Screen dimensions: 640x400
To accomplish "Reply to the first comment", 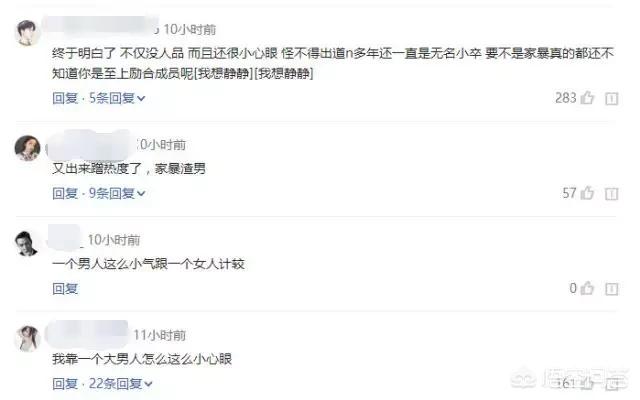I will coord(65,98).
